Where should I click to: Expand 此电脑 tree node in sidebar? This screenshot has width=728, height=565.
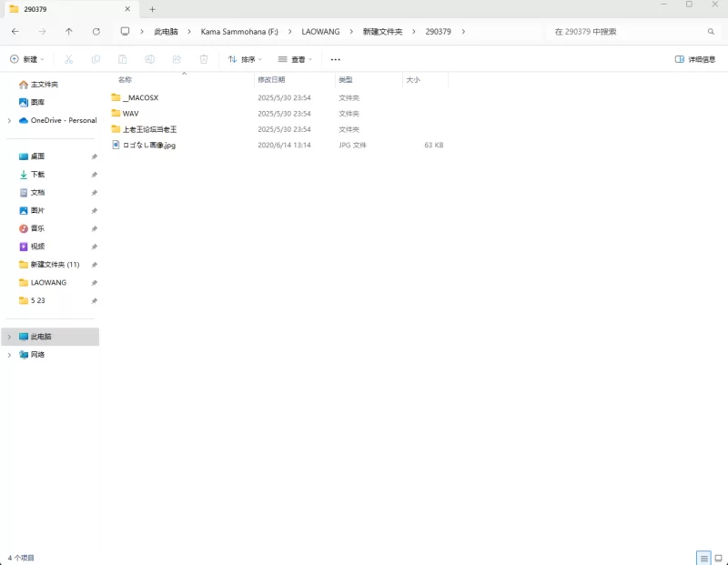9,337
